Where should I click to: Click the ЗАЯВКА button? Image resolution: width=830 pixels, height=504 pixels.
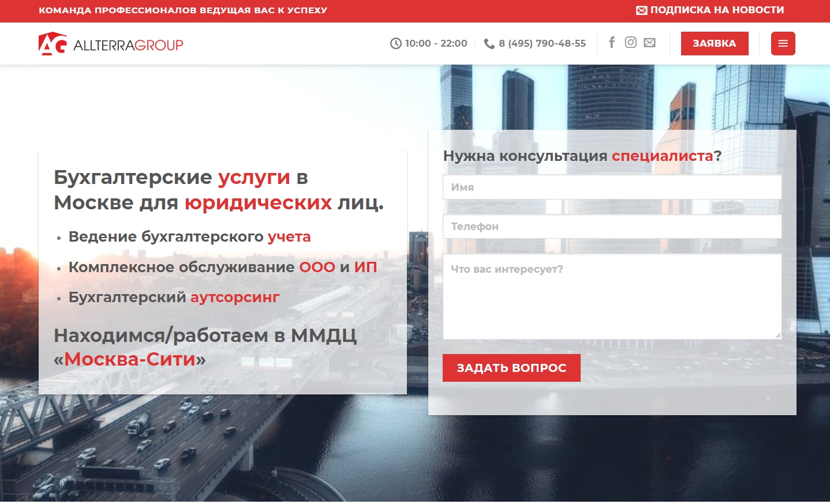(x=715, y=43)
